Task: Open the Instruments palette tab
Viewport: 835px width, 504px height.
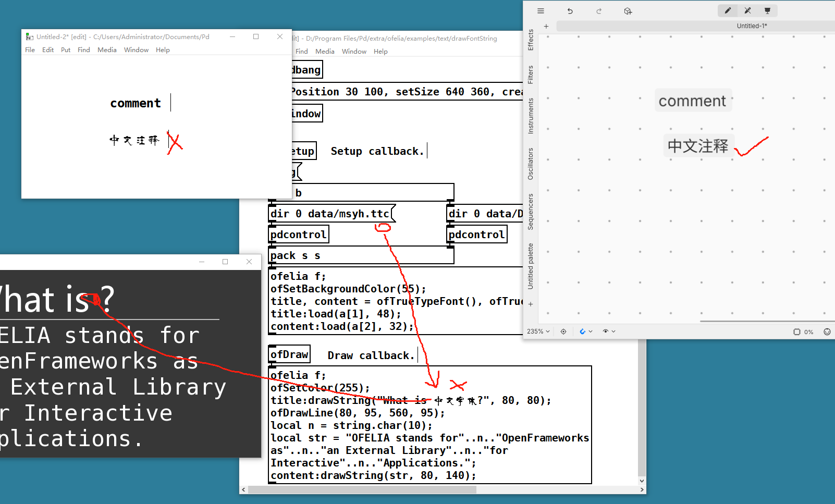Action: click(531, 116)
